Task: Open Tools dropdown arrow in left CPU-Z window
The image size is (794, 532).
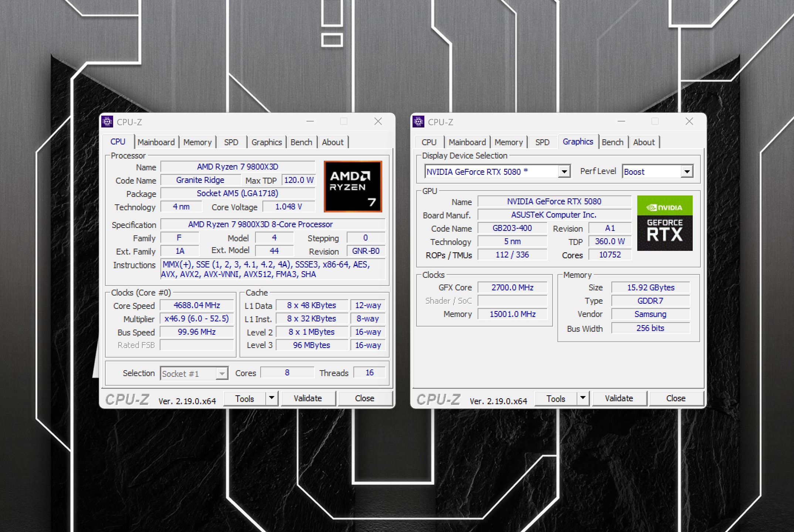Action: tap(272, 398)
